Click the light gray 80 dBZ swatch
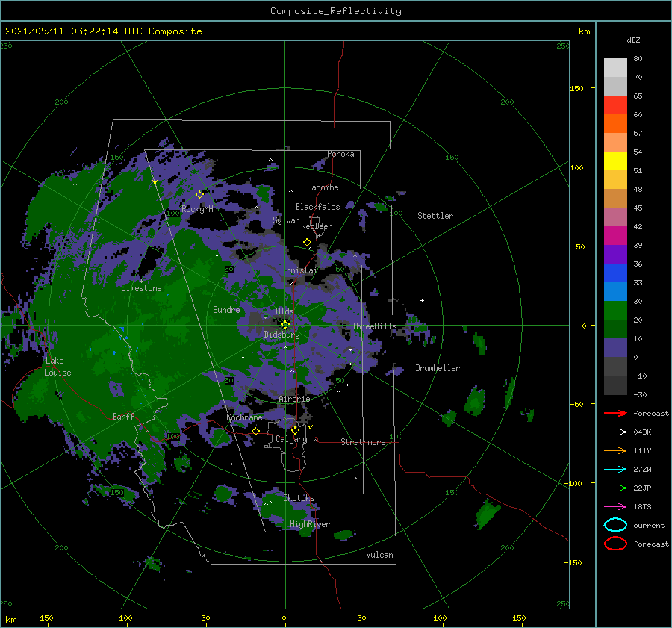The height and width of the screenshot is (628, 672). pos(615,68)
